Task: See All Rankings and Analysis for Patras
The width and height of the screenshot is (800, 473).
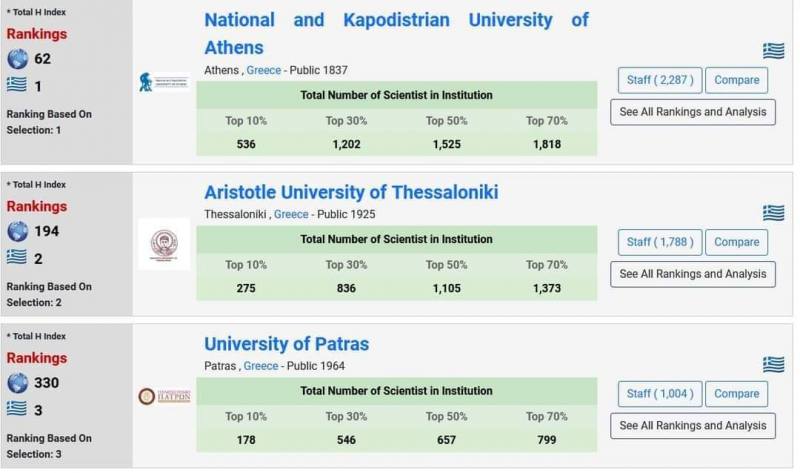Action: 692,425
